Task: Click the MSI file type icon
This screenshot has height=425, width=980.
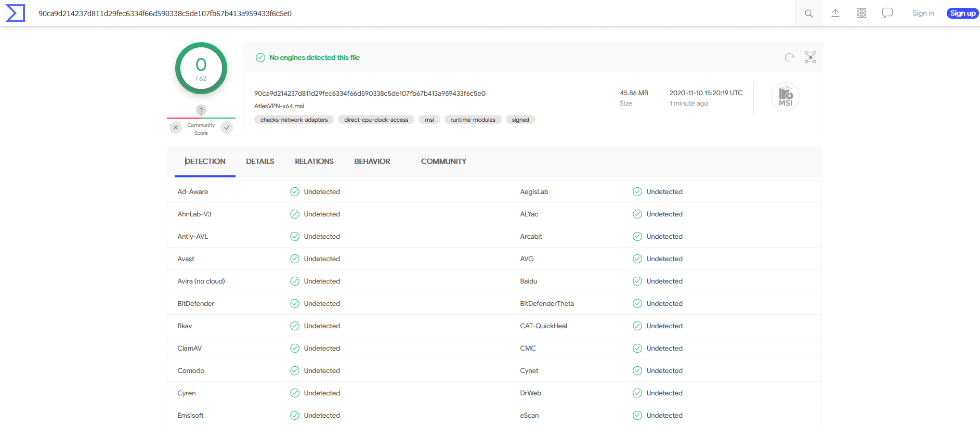Action: point(786,97)
